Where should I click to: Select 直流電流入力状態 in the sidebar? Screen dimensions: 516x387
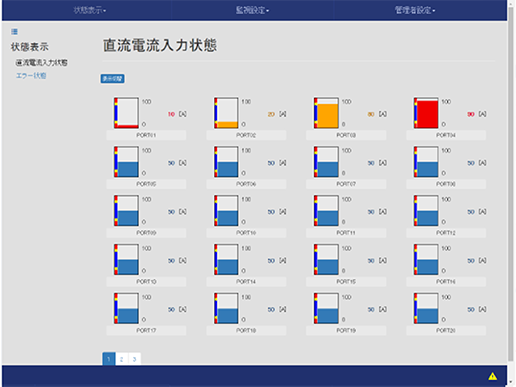pyautogui.click(x=41, y=62)
